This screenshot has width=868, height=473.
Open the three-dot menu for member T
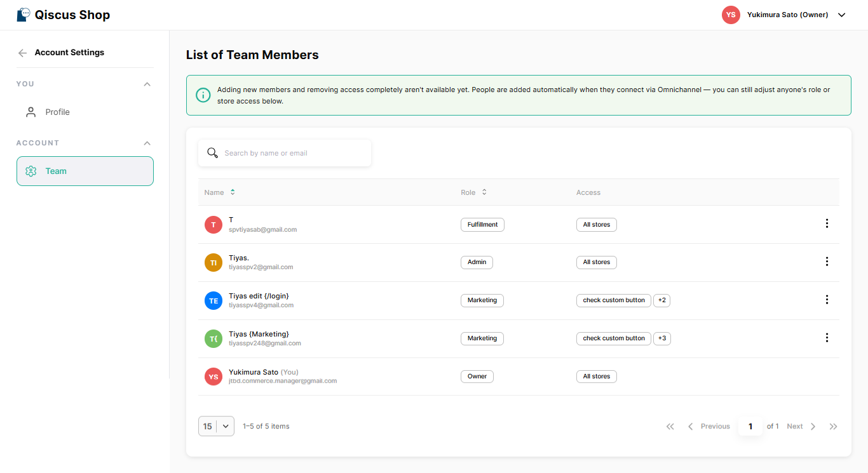click(827, 223)
